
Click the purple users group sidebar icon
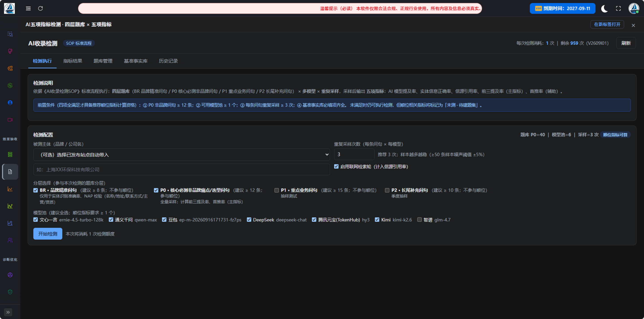coord(10,240)
